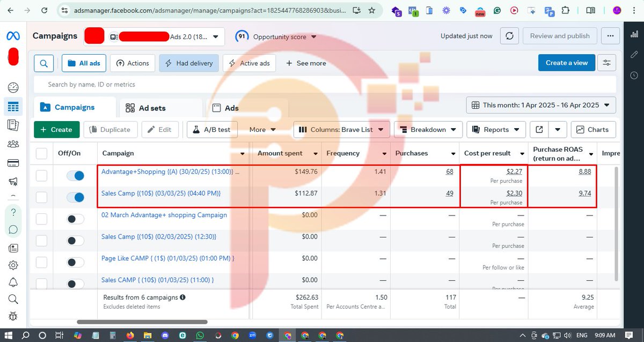644x342 pixels.
Task: Toggle off Advantage+Shopping campaign switch
Action: pyautogui.click(x=76, y=175)
